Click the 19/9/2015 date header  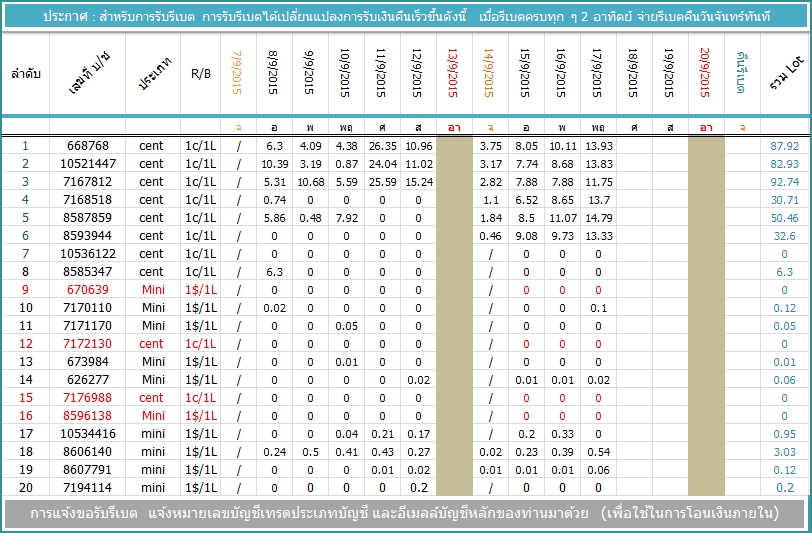[x=670, y=73]
